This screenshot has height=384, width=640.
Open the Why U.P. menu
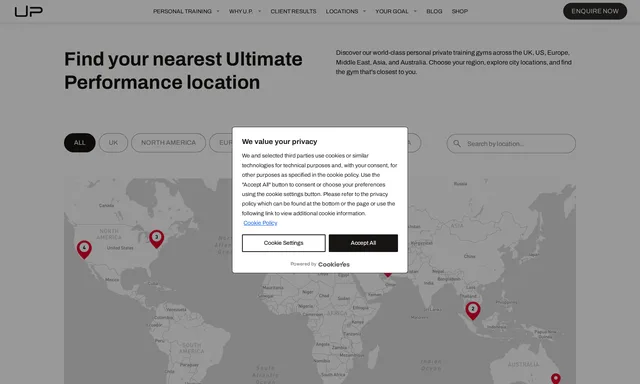[x=241, y=11]
